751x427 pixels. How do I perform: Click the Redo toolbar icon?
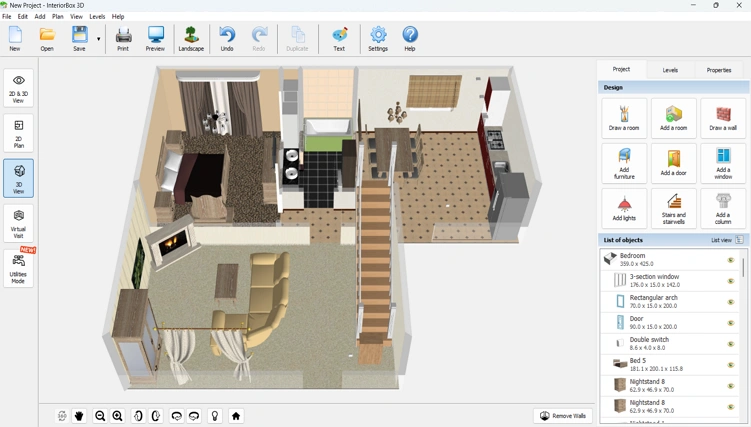259,38
